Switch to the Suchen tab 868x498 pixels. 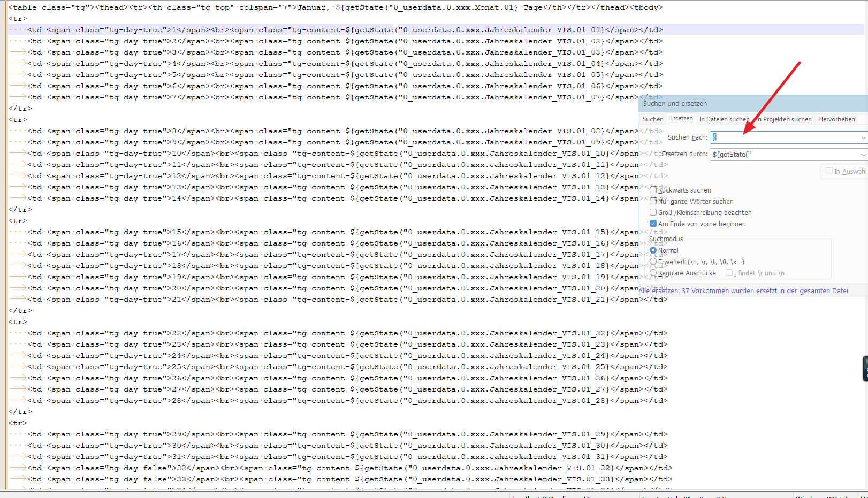[652, 119]
